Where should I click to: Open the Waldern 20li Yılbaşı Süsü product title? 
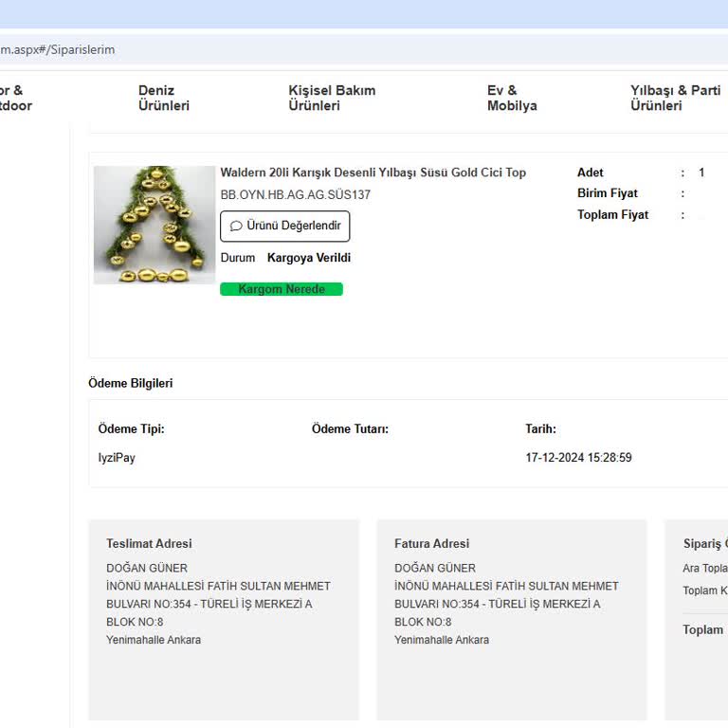(373, 173)
